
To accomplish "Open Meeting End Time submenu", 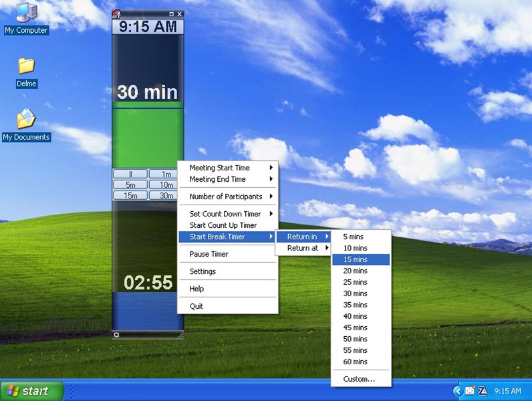I will 228,179.
